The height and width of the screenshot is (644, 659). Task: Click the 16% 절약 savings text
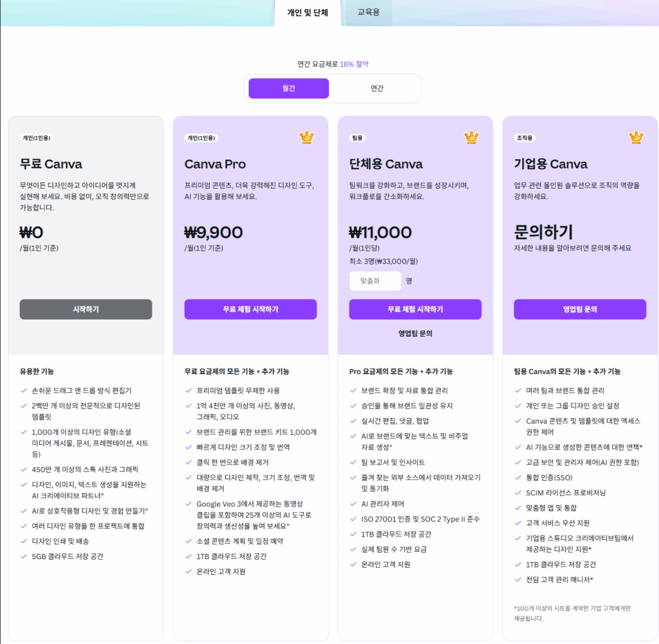[x=354, y=64]
